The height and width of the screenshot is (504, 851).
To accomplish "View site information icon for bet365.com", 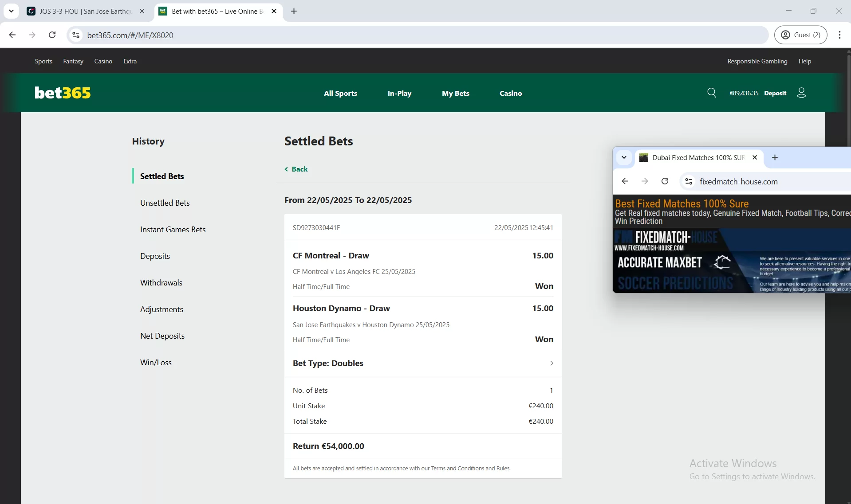I will click(x=76, y=35).
